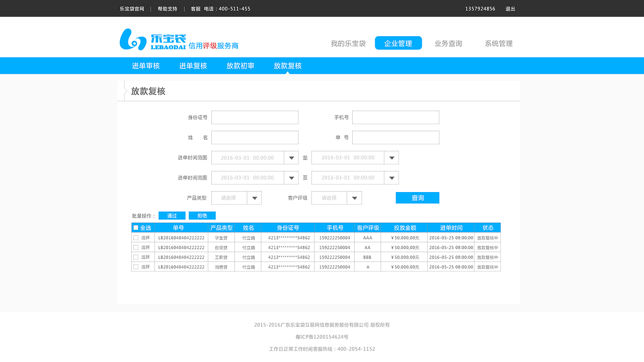Click the 查询 search button
The width and height of the screenshot is (644, 362).
(418, 198)
